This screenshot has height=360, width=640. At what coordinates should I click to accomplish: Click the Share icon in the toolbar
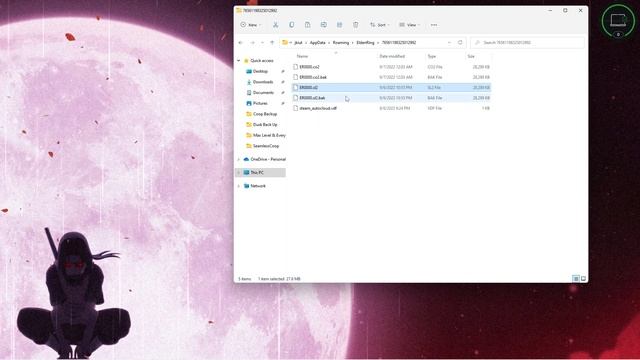pos(340,25)
